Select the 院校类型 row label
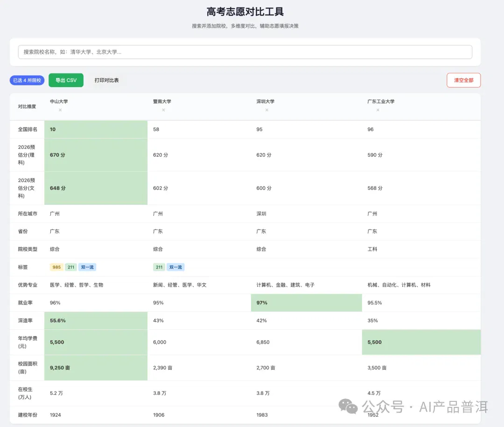The image size is (504, 427). click(28, 249)
